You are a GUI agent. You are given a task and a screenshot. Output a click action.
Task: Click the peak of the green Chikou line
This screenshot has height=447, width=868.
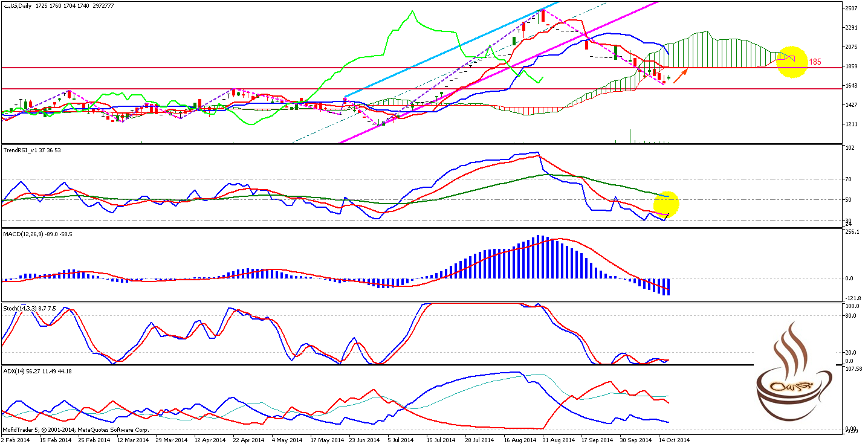[x=412, y=11]
